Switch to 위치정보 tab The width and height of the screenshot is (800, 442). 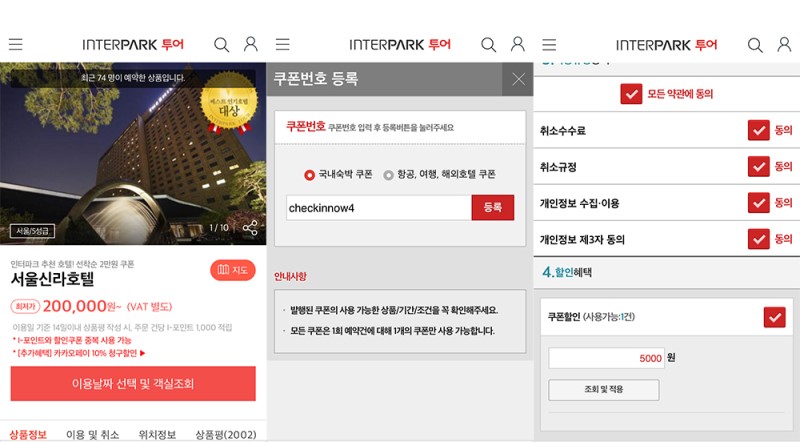click(157, 434)
